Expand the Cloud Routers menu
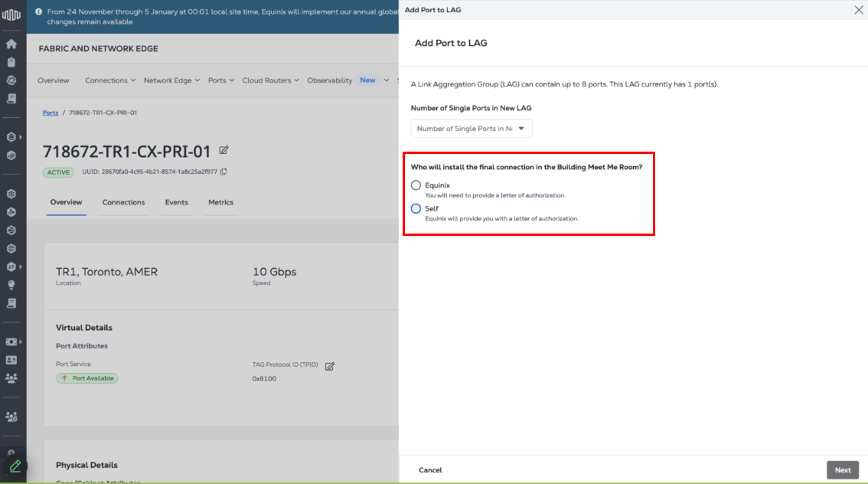 tap(271, 80)
